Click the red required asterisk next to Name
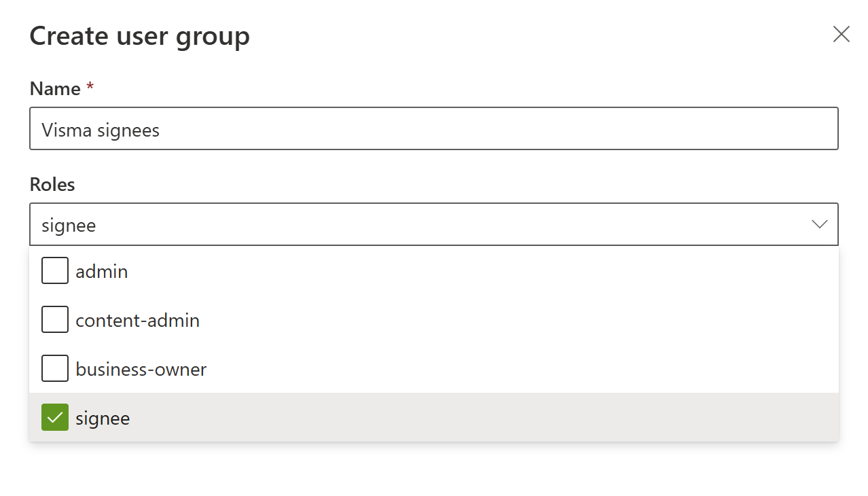Image resolution: width=868 pixels, height=496 pixels. pyautogui.click(x=90, y=88)
